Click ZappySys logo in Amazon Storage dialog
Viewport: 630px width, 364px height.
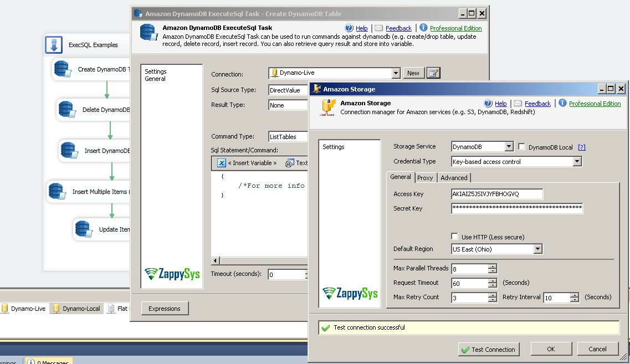click(350, 293)
